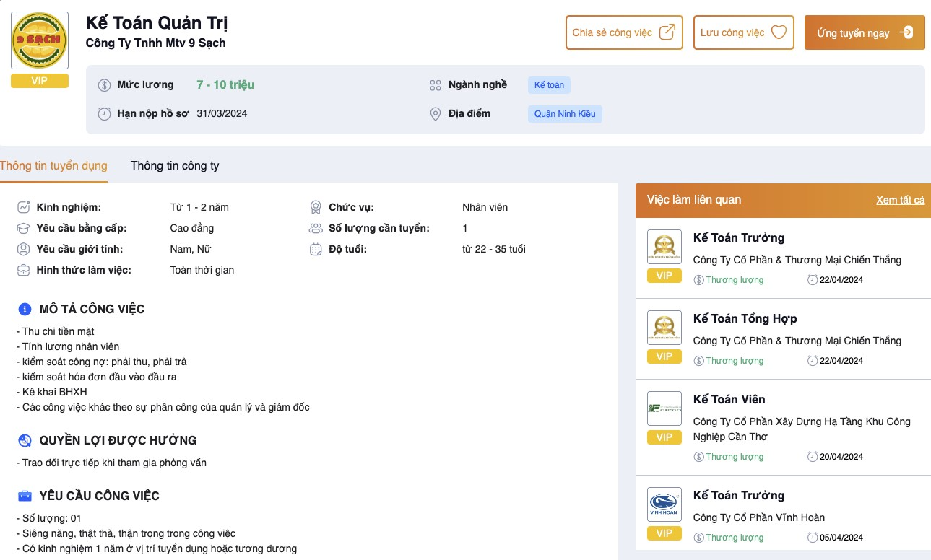Click the heart save icon

[778, 32]
